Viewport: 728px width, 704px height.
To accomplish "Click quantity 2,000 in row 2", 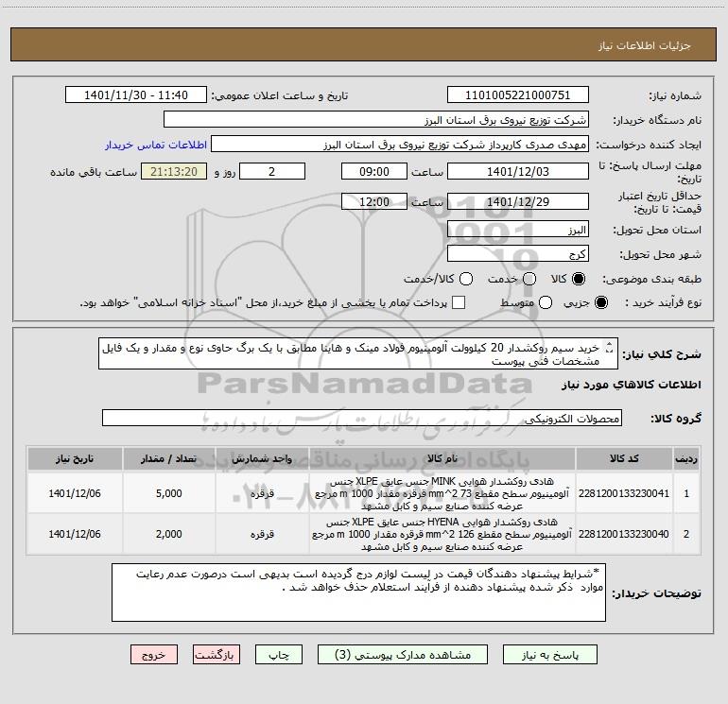I will 169,534.
